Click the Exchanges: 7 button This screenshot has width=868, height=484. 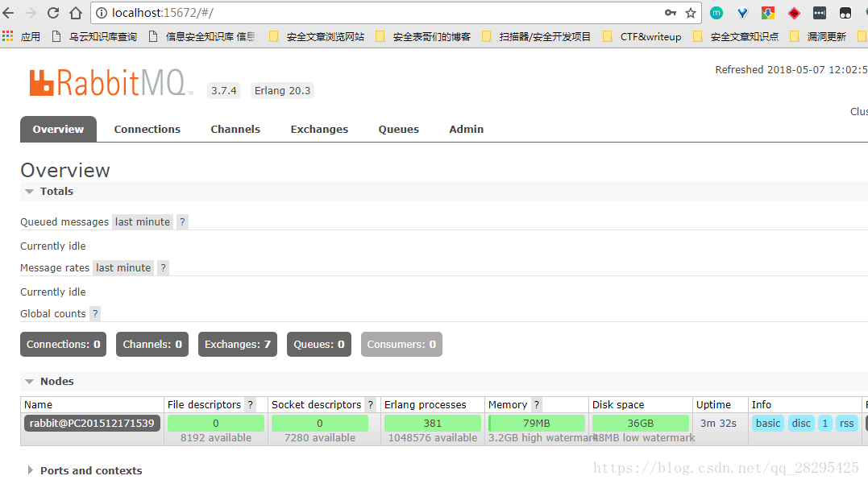click(238, 344)
